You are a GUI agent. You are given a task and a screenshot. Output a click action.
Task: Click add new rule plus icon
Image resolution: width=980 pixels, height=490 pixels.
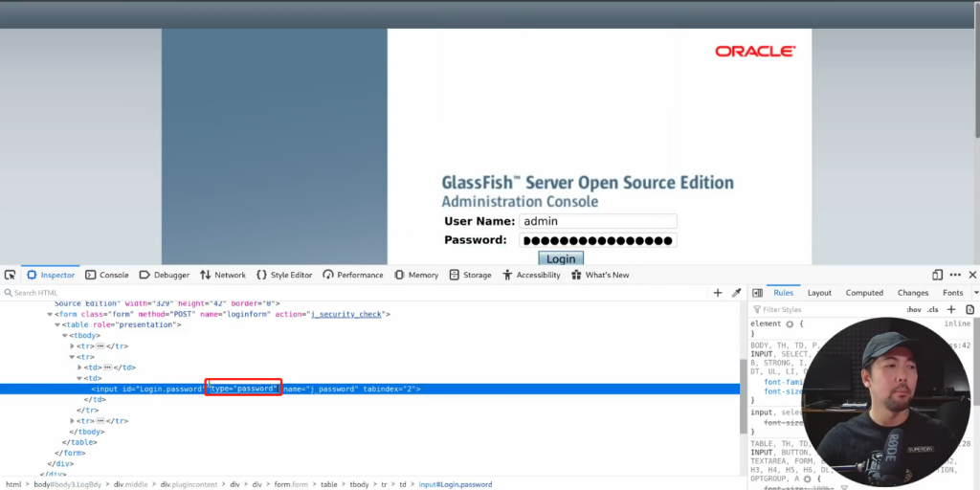951,309
